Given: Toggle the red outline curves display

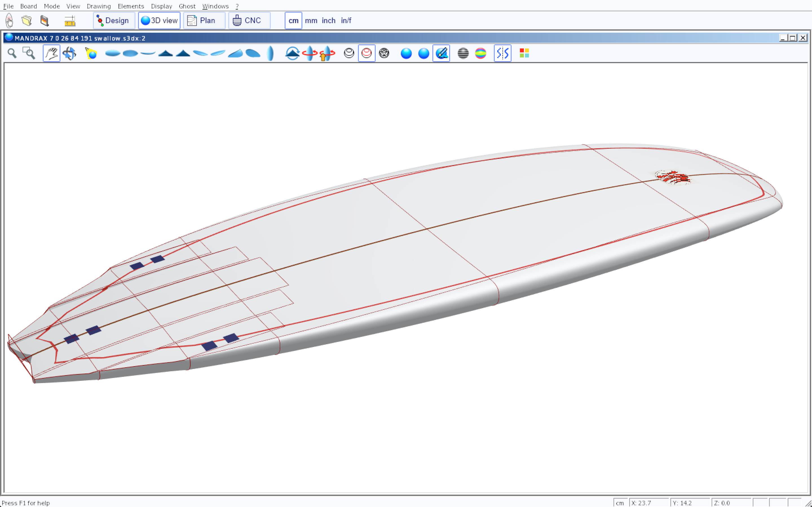Looking at the screenshot, I should [x=367, y=53].
